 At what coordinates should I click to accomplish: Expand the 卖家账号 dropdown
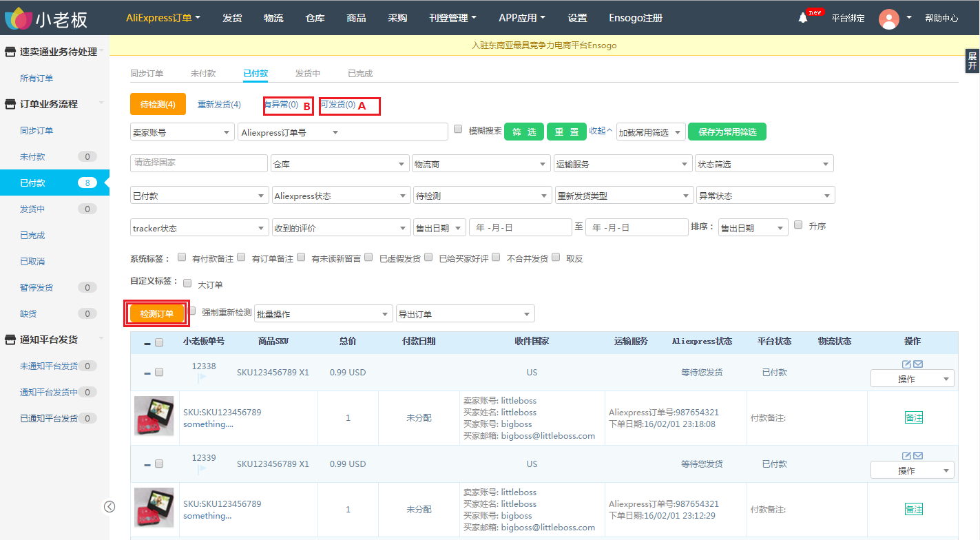[x=182, y=132]
